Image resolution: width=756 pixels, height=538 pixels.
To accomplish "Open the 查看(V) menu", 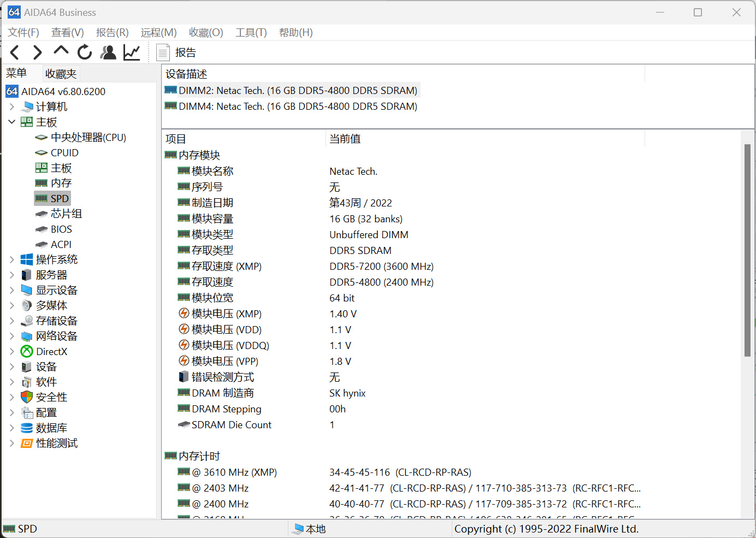I will pos(68,33).
